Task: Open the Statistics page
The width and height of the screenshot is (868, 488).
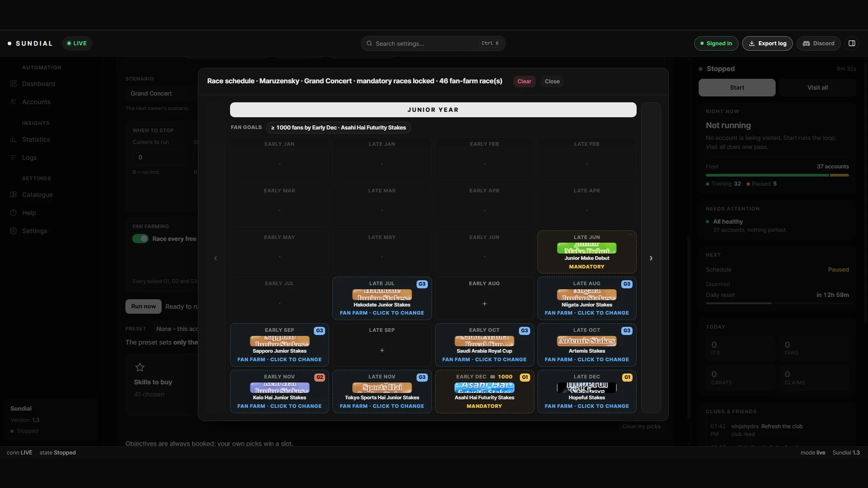Action: (36, 139)
